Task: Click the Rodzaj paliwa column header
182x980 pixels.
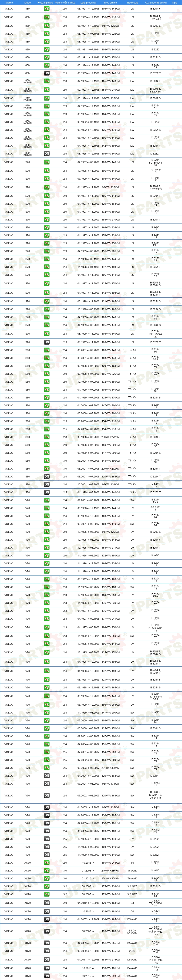Action: point(45,2)
